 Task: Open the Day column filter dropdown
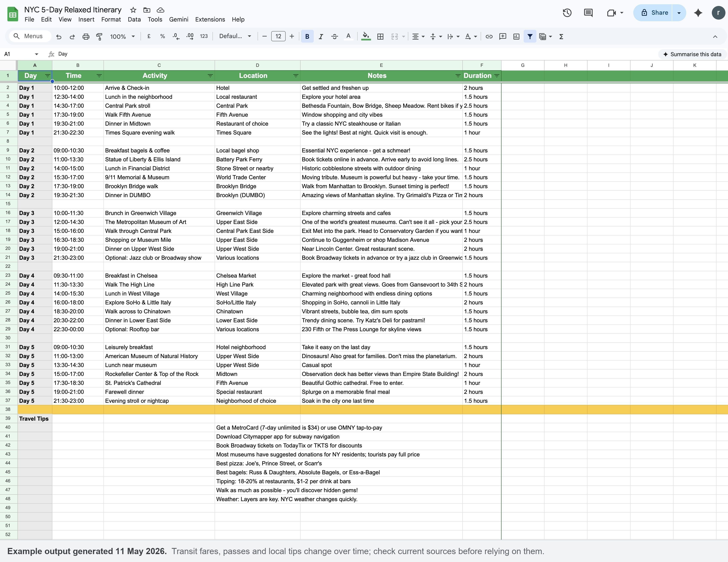(48, 76)
